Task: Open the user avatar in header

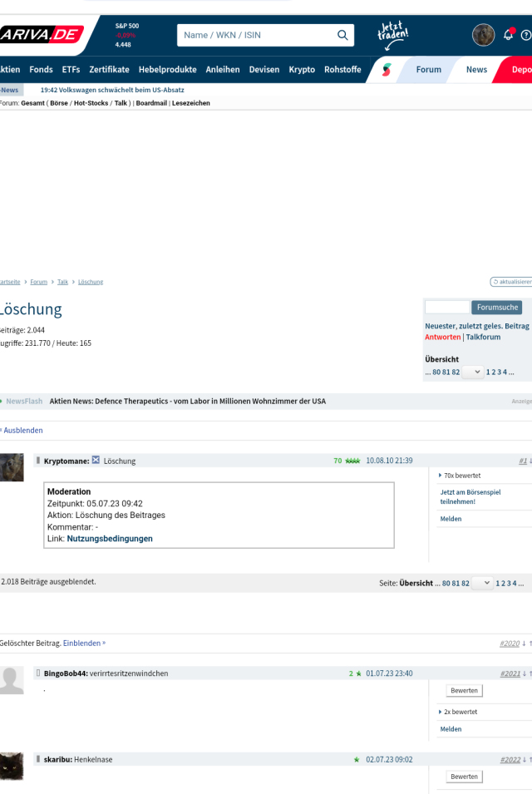Action: [x=483, y=35]
